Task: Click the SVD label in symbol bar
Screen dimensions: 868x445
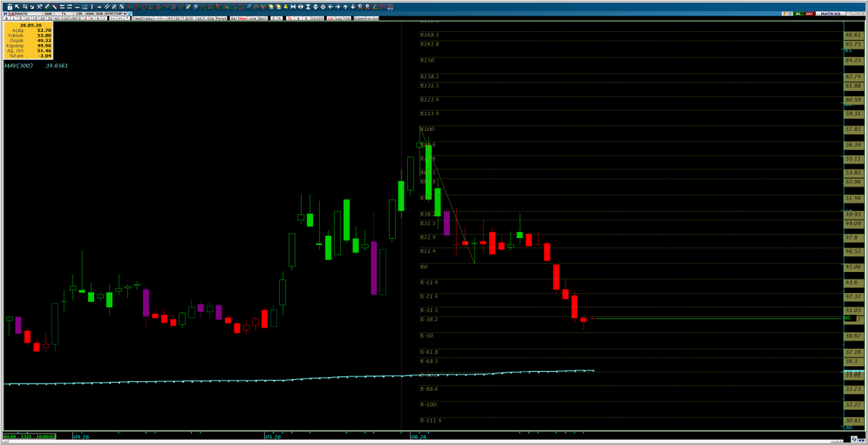Action: (99, 14)
